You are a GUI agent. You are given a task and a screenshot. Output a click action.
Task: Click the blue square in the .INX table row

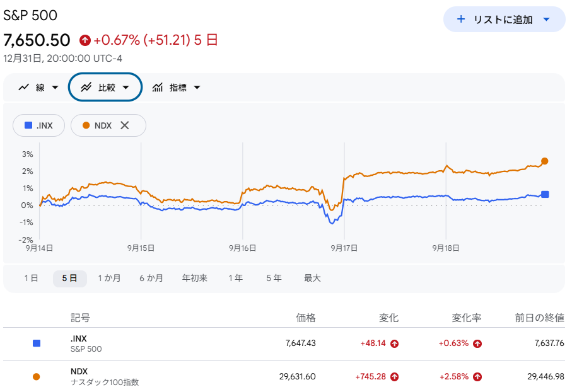[x=37, y=343]
